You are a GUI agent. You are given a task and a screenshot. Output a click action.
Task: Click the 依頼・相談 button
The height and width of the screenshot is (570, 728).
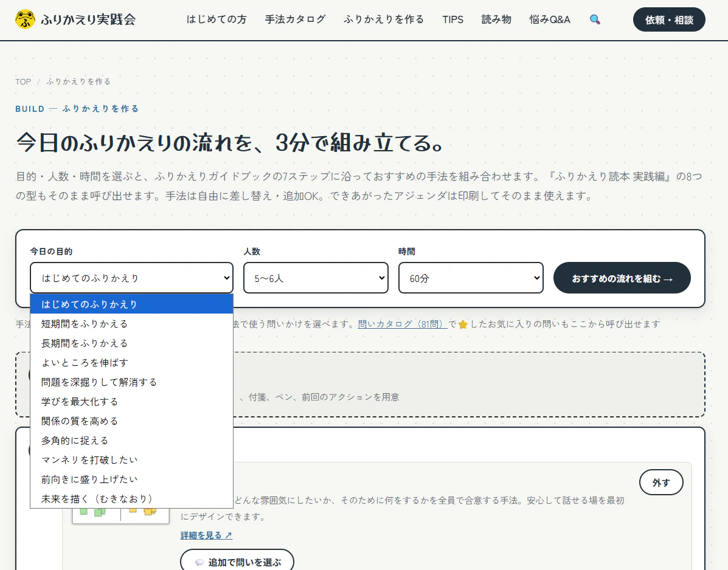click(x=669, y=19)
